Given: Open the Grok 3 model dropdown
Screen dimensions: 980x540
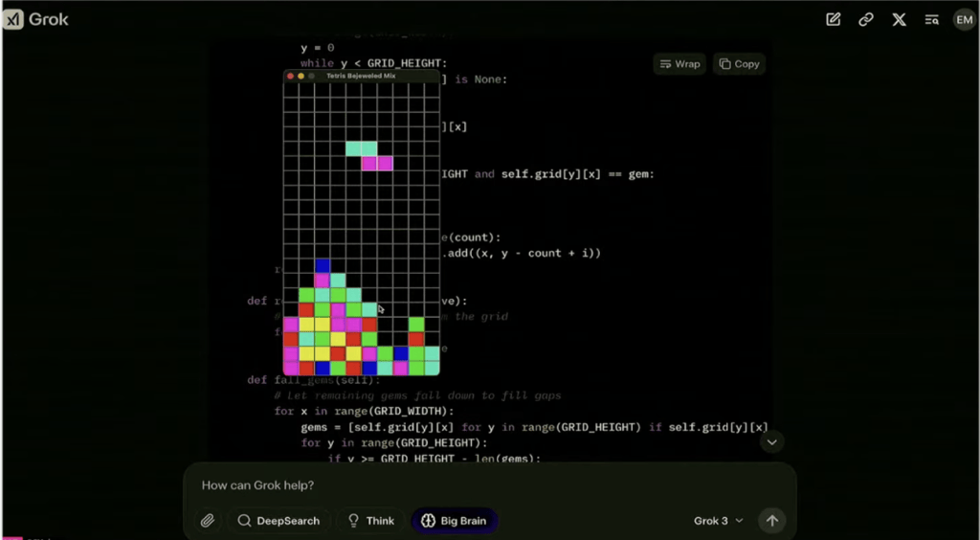Looking at the screenshot, I should tap(718, 521).
